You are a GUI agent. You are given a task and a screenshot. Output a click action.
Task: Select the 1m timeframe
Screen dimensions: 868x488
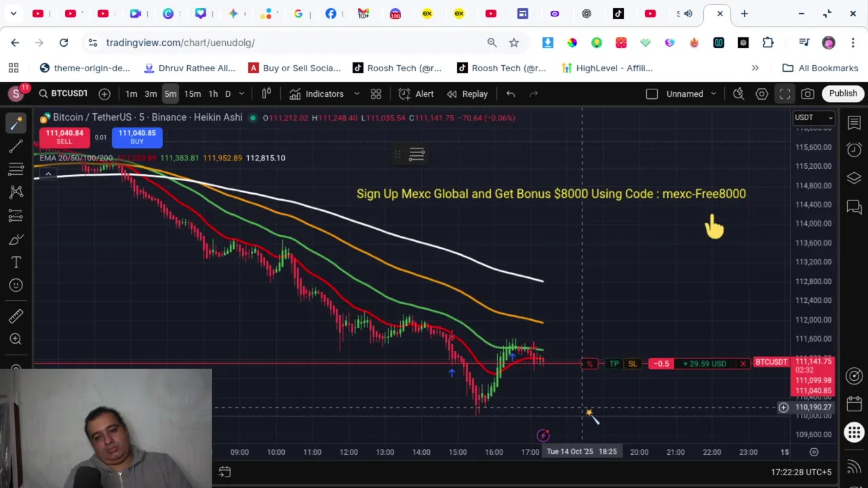coord(132,94)
